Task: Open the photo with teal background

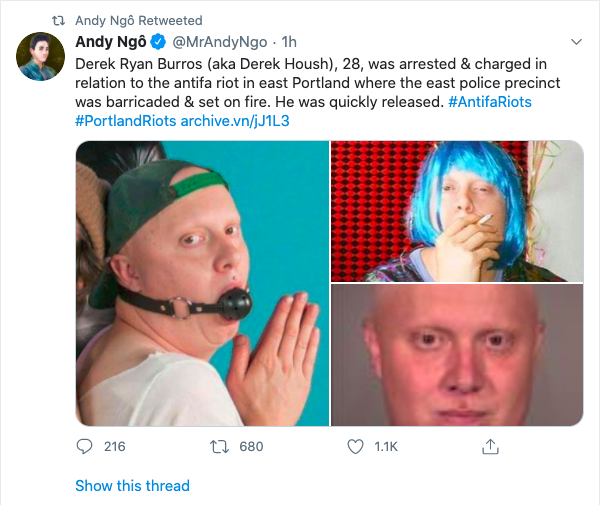Action: click(202, 283)
